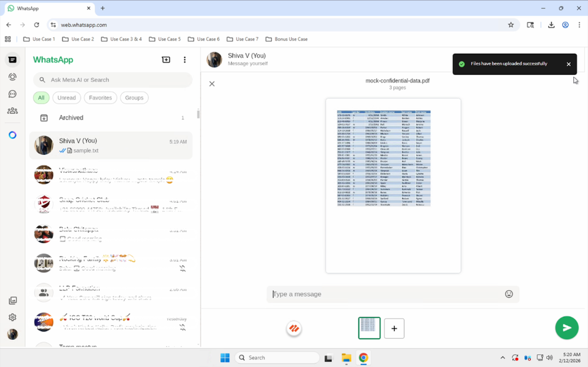
Task: Send the PDF with green send button
Action: coord(566,328)
